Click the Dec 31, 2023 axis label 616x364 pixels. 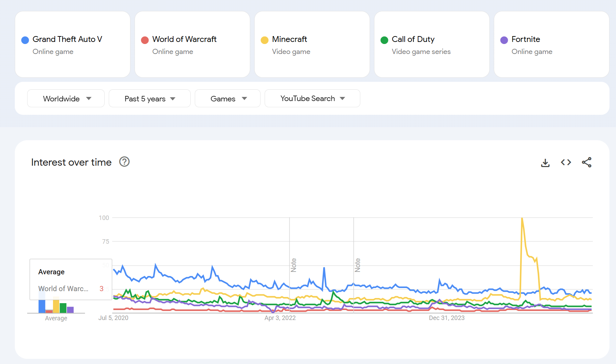(x=447, y=318)
